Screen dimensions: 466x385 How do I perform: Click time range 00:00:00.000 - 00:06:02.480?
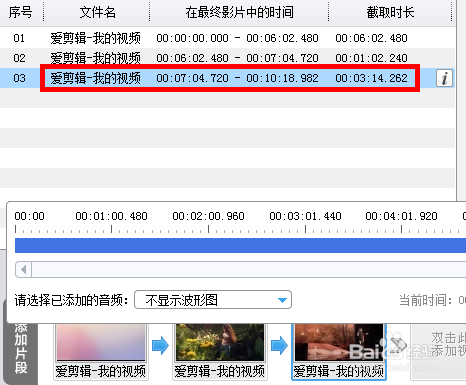tap(237, 38)
